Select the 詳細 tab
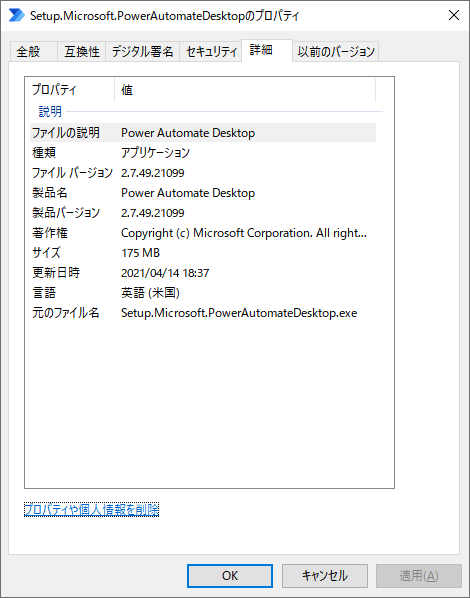The image size is (470, 598). [267, 50]
